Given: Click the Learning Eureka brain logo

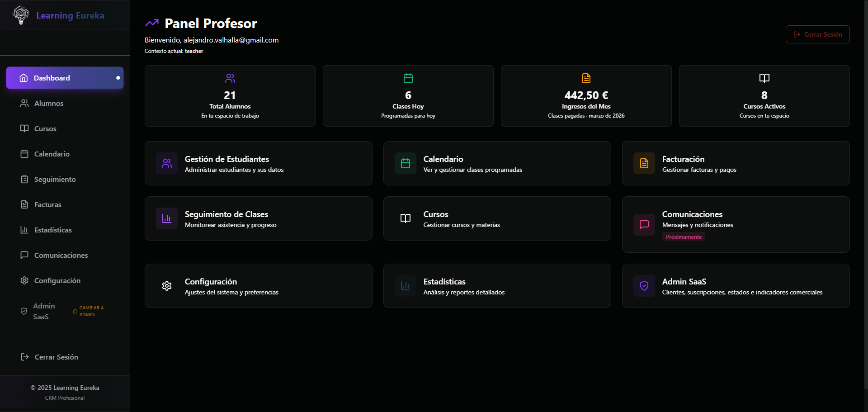Looking at the screenshot, I should [20, 15].
